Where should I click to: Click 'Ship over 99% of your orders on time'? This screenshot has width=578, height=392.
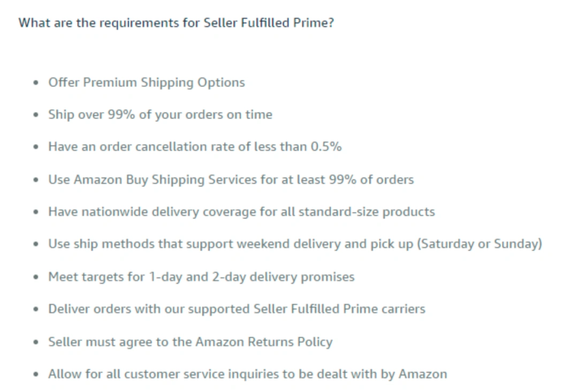pos(161,114)
